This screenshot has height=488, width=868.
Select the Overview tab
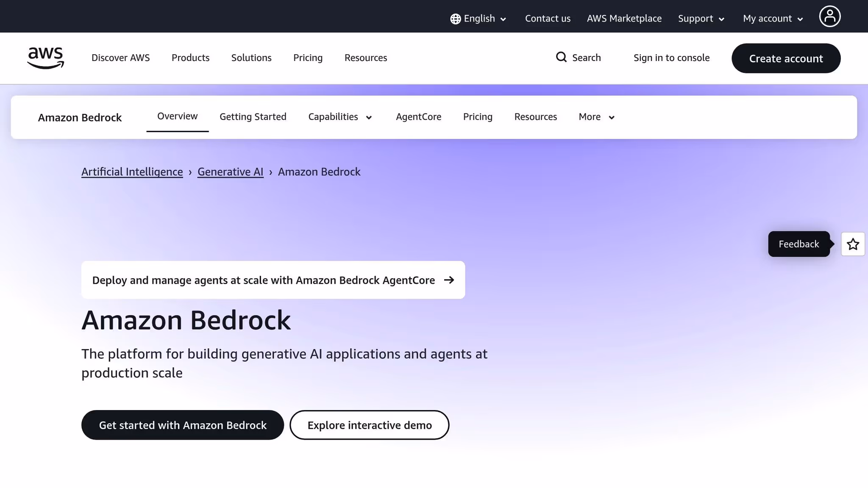click(177, 116)
